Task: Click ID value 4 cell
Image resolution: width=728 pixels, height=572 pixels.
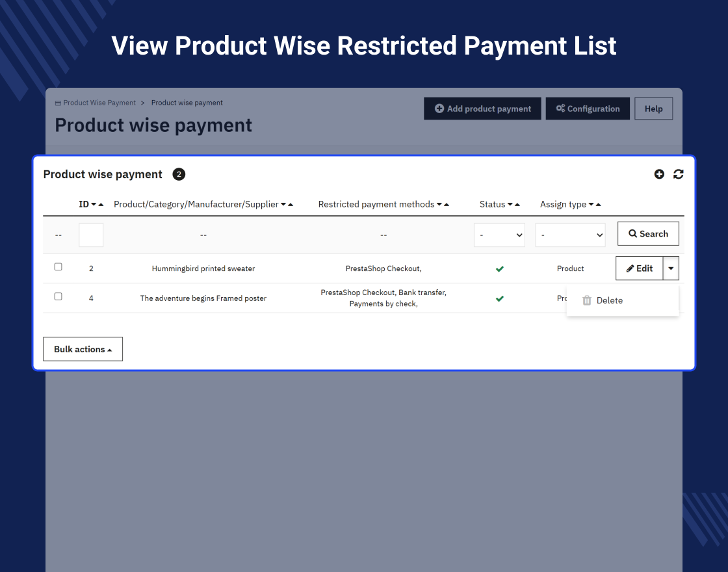Action: point(91,298)
